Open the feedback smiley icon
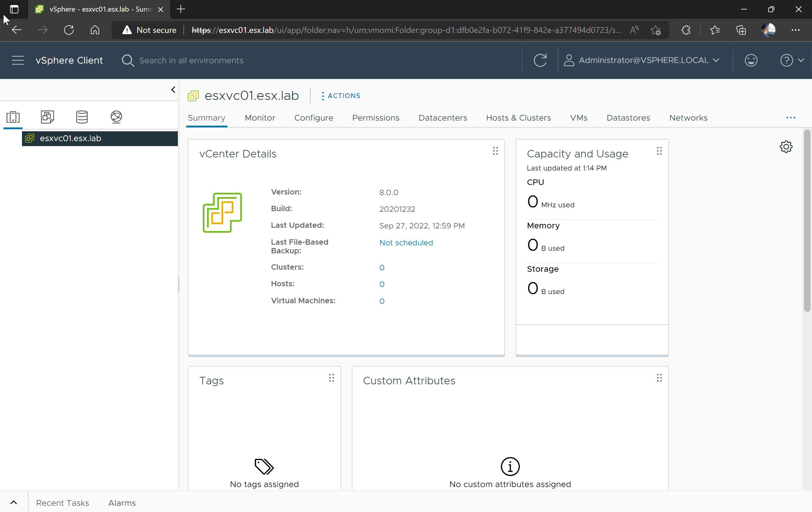The image size is (812, 512). 751,60
